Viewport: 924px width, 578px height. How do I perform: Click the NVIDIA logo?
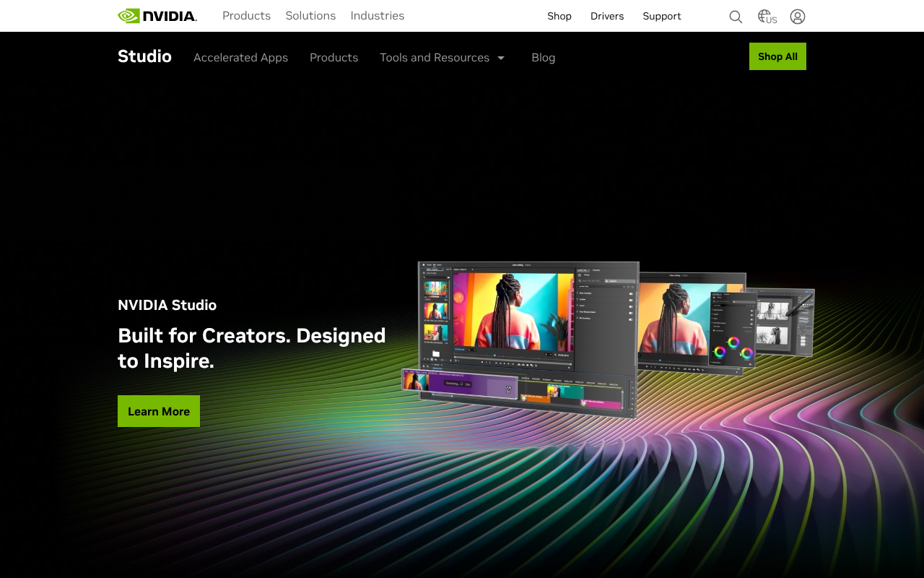pyautogui.click(x=156, y=15)
